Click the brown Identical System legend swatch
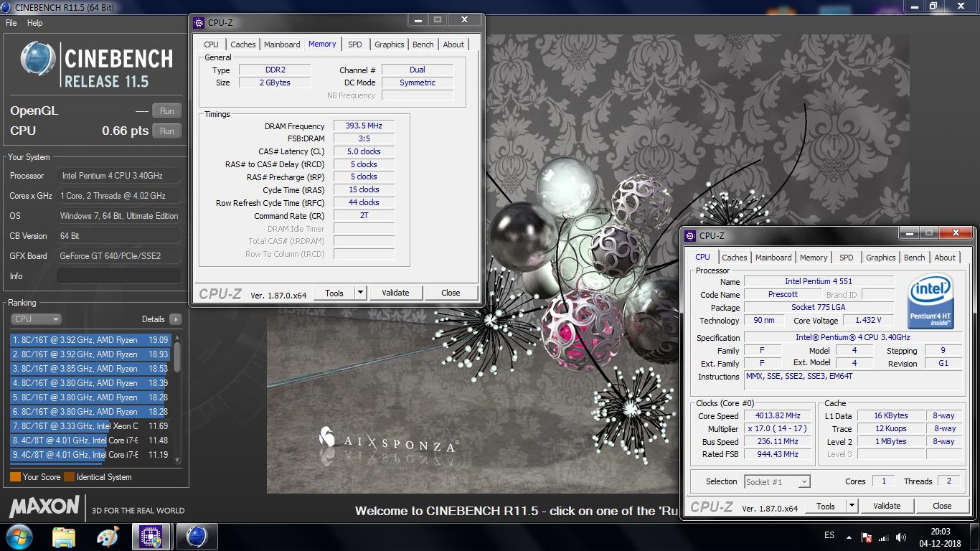Viewport: 980px width, 551px height. point(69,477)
